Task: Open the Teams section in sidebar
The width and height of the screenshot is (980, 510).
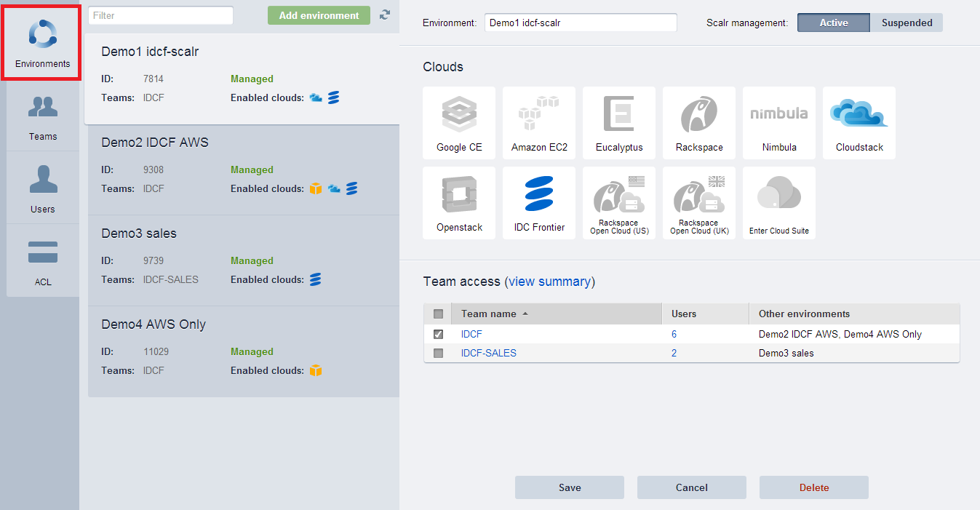Action: [43, 115]
